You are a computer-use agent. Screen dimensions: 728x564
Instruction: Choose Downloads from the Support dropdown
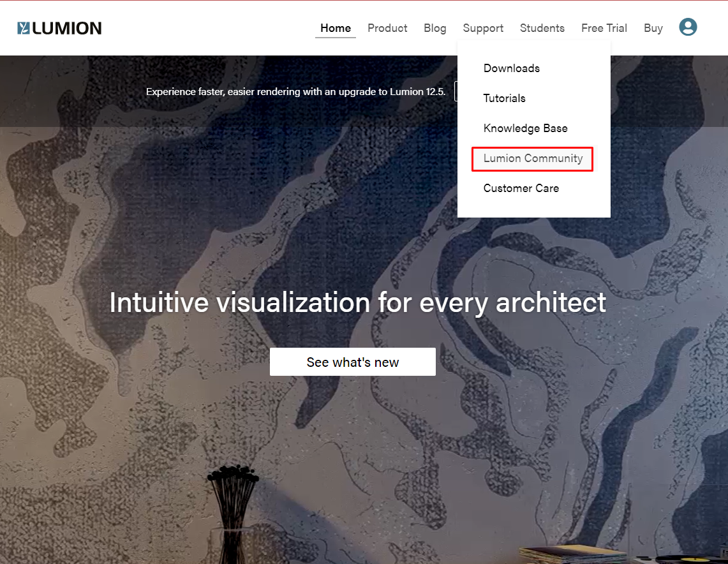(511, 68)
